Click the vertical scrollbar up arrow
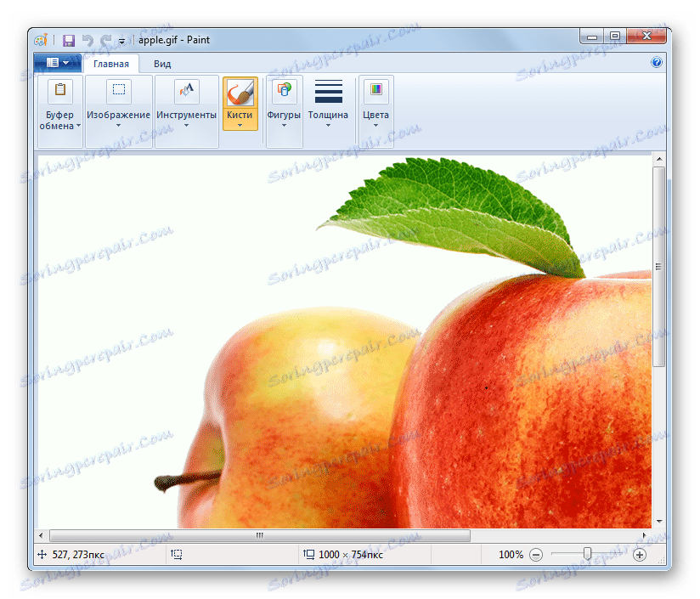 [x=659, y=159]
